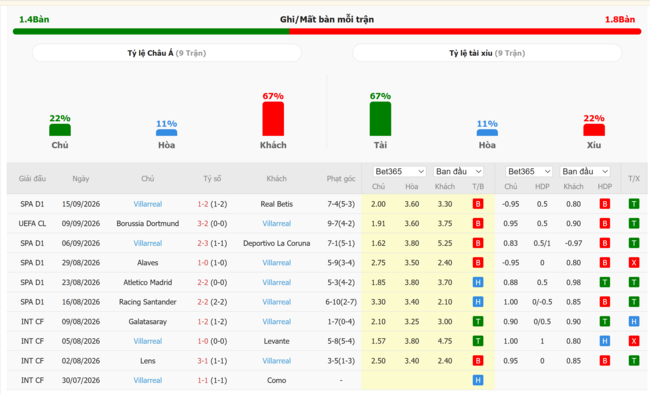Screen dimensions: 650x395
Task: Click red B HDP badge in Lens row
Action: pyautogui.click(x=605, y=361)
